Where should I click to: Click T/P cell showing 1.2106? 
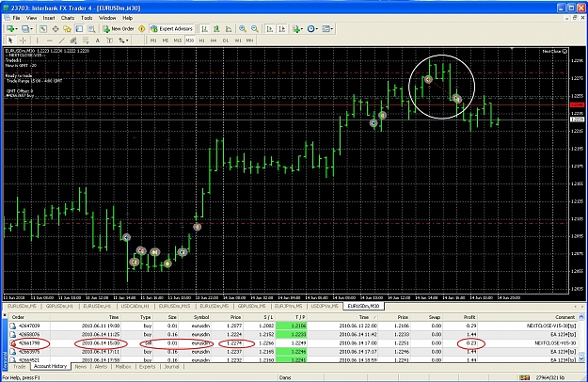pos(292,326)
